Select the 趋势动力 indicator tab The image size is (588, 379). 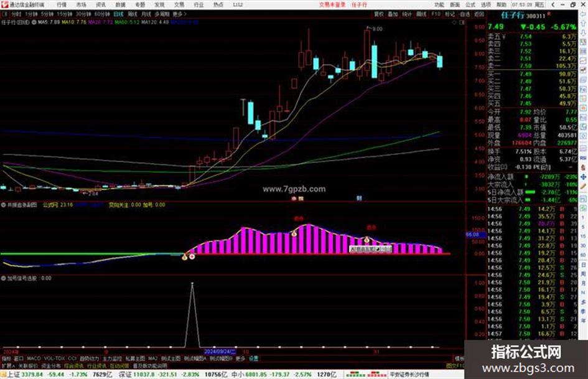click(x=89, y=358)
